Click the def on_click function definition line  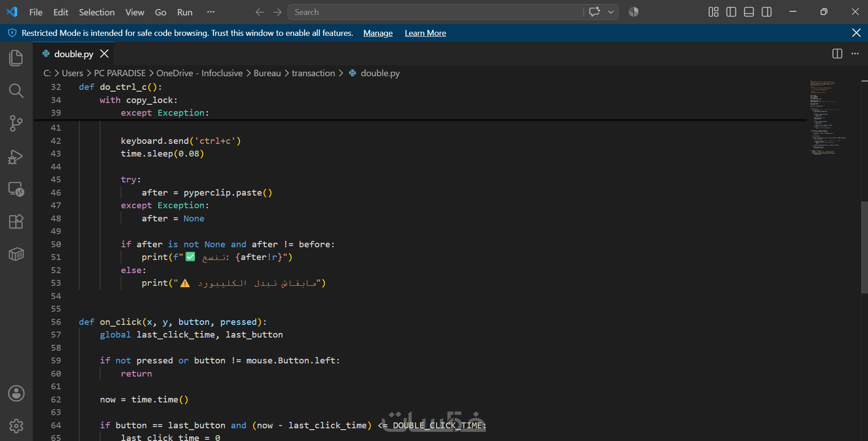[x=173, y=322]
